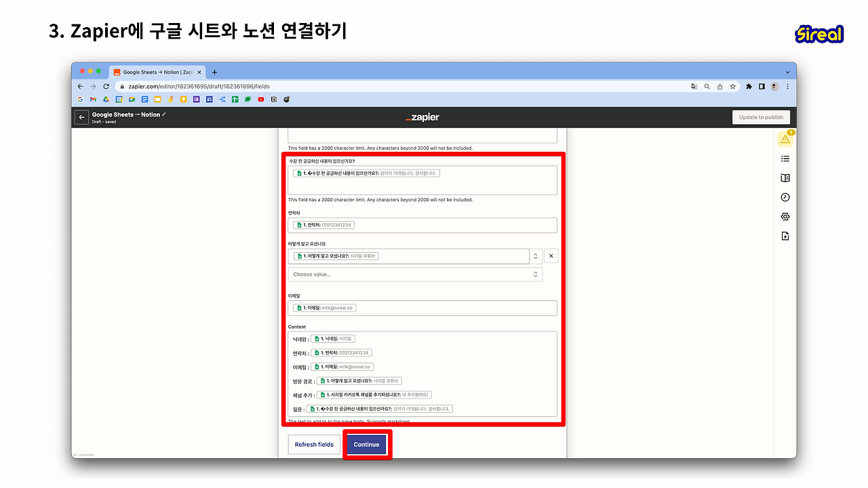The image size is (868, 488).
Task: Open the Zap history clock icon
Action: click(785, 197)
